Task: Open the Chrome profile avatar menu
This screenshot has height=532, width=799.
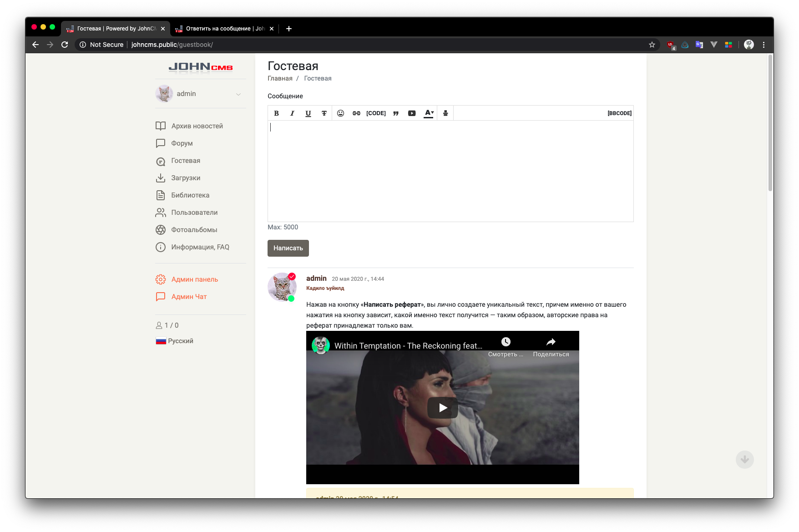Action: pos(749,45)
